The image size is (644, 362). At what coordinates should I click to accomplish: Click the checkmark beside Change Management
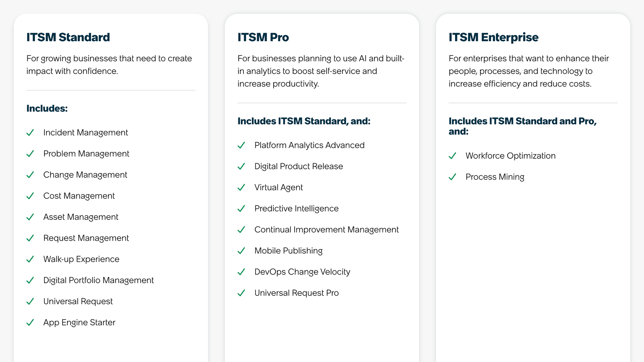coord(30,175)
